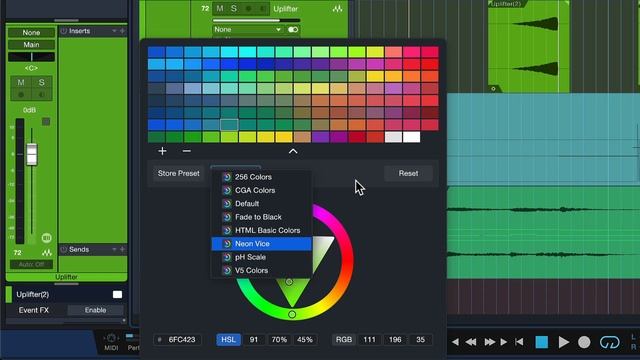Screen dimensions: 640x360
Task: Click the hex color field 6FC423
Action: pyautogui.click(x=178, y=340)
